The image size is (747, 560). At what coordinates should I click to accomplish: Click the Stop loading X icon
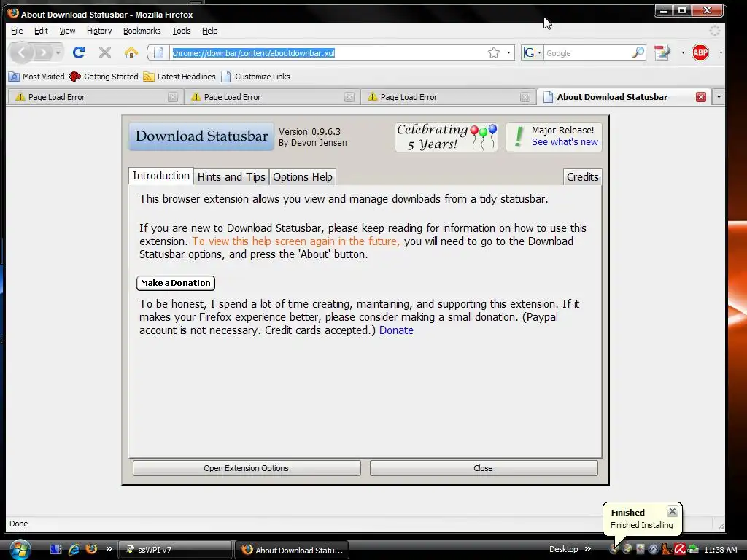click(105, 52)
